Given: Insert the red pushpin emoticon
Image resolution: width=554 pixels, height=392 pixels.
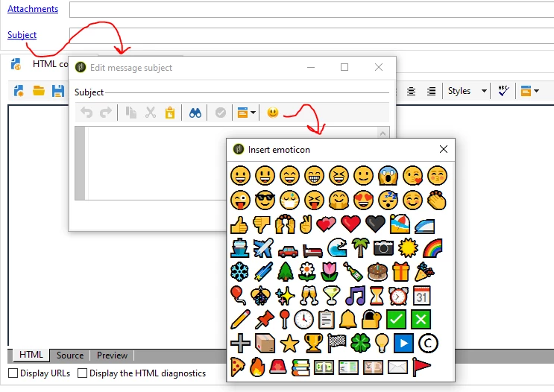Looking at the screenshot, I should tap(265, 319).
